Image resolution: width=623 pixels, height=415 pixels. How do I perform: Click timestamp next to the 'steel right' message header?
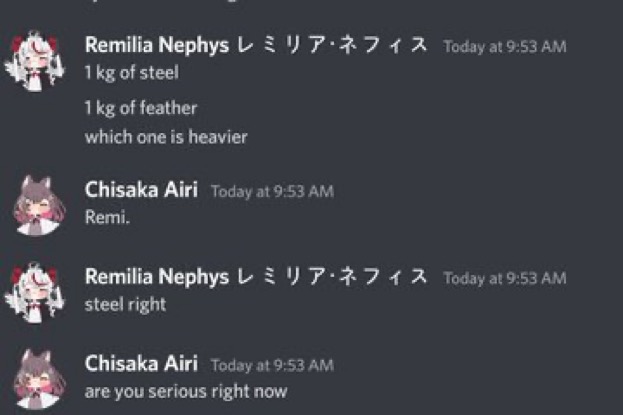[505, 279]
